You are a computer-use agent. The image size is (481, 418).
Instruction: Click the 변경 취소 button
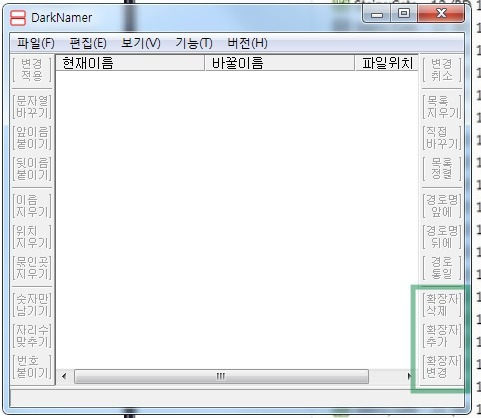pyautogui.click(x=442, y=70)
